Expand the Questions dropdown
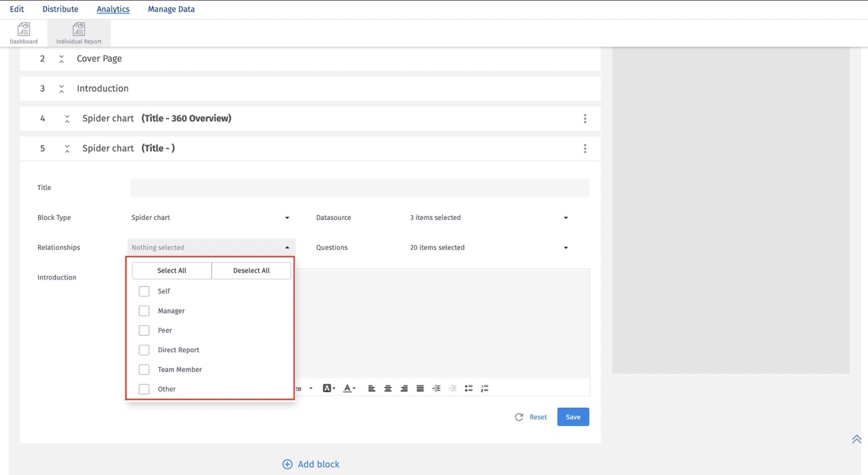 coord(490,247)
